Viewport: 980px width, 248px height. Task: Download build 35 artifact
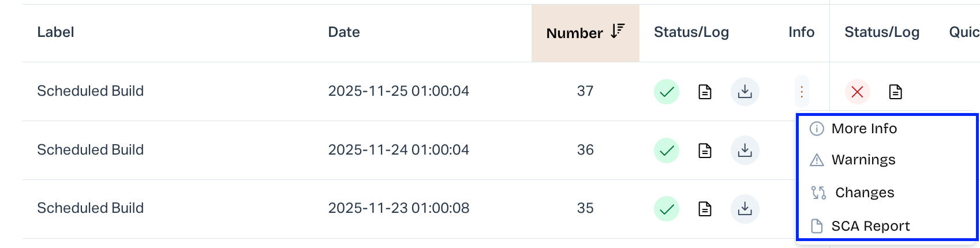point(745,209)
